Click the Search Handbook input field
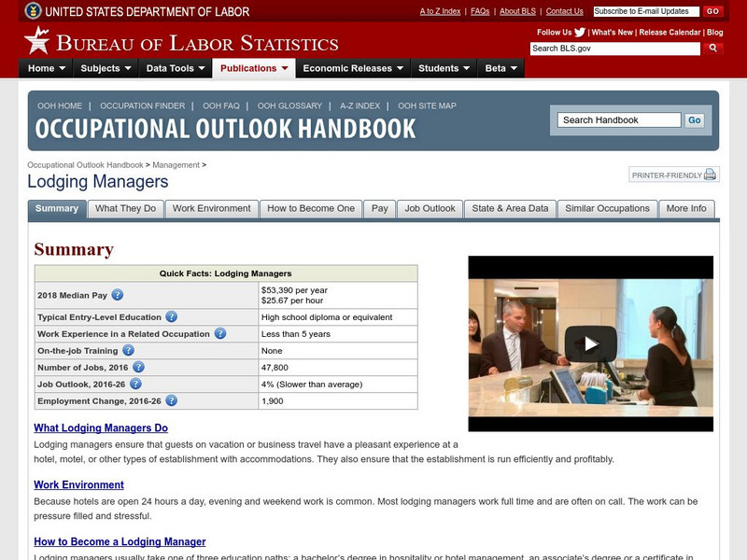 tap(619, 119)
